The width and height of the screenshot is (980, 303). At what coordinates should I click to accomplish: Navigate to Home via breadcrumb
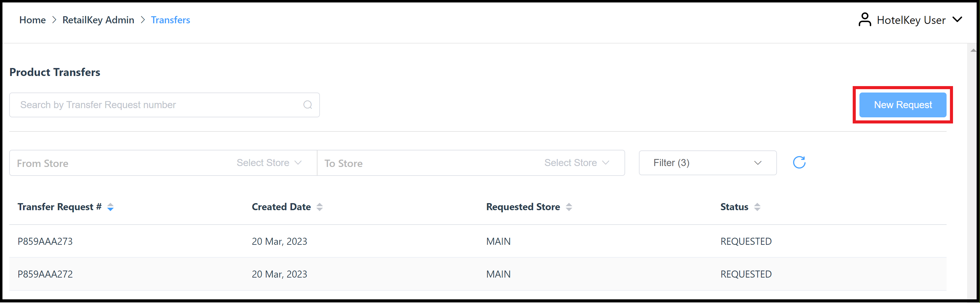point(32,20)
